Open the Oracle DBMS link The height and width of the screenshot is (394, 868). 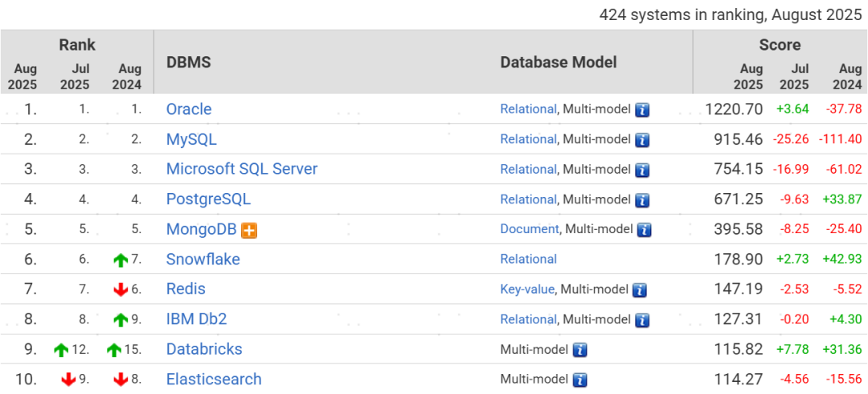[x=189, y=109]
